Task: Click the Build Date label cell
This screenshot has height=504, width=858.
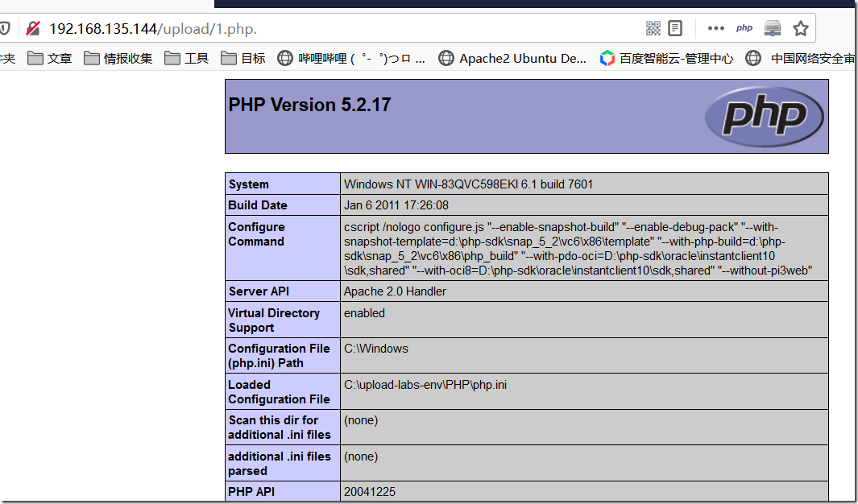Action: [283, 205]
